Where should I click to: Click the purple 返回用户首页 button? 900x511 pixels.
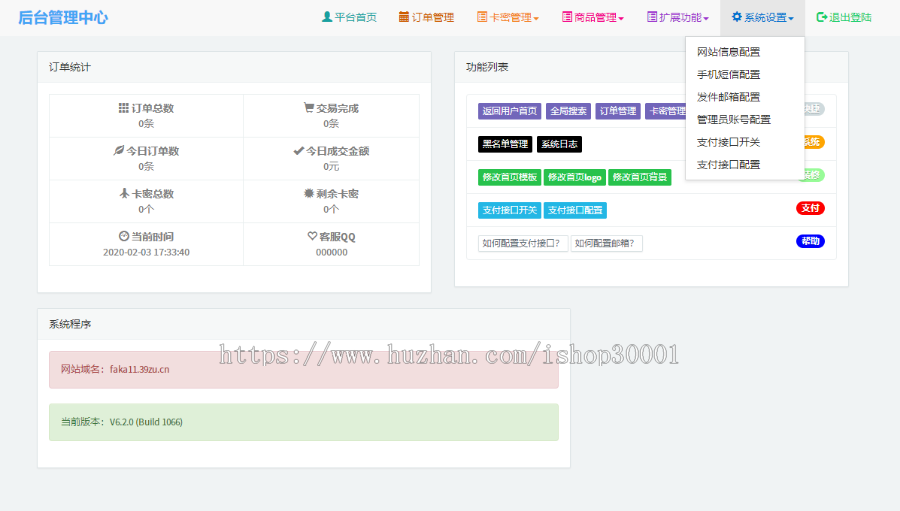click(510, 111)
